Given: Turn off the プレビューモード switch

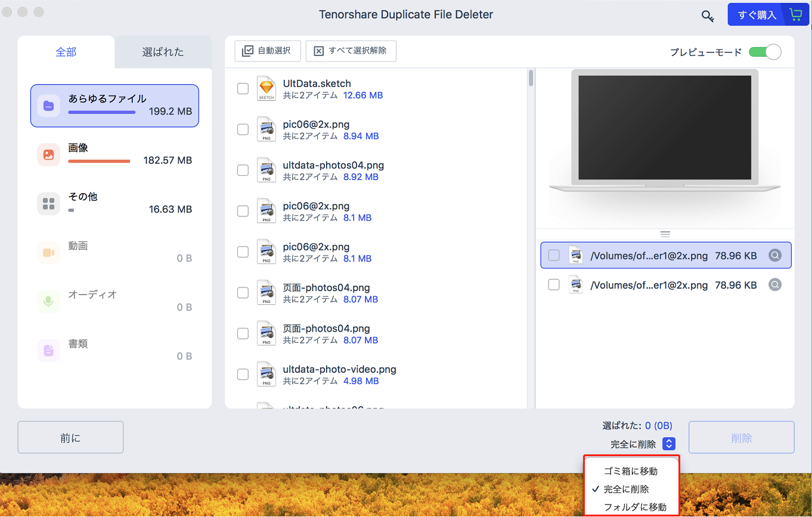Looking at the screenshot, I should [765, 52].
